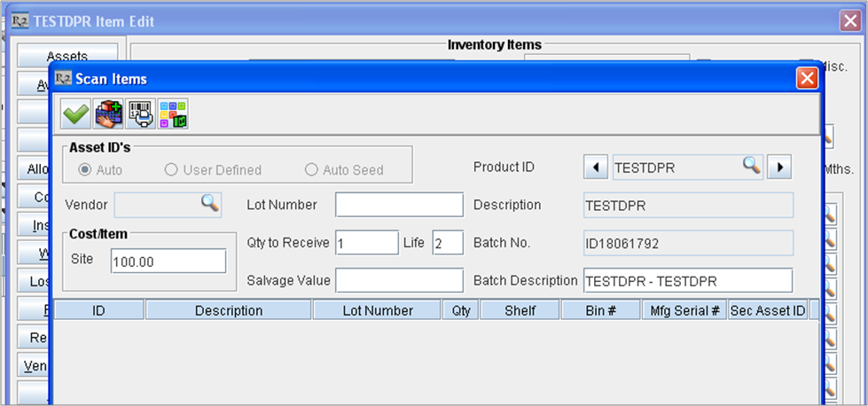Choose the User Defined radio option
The image size is (868, 406).
point(172,169)
